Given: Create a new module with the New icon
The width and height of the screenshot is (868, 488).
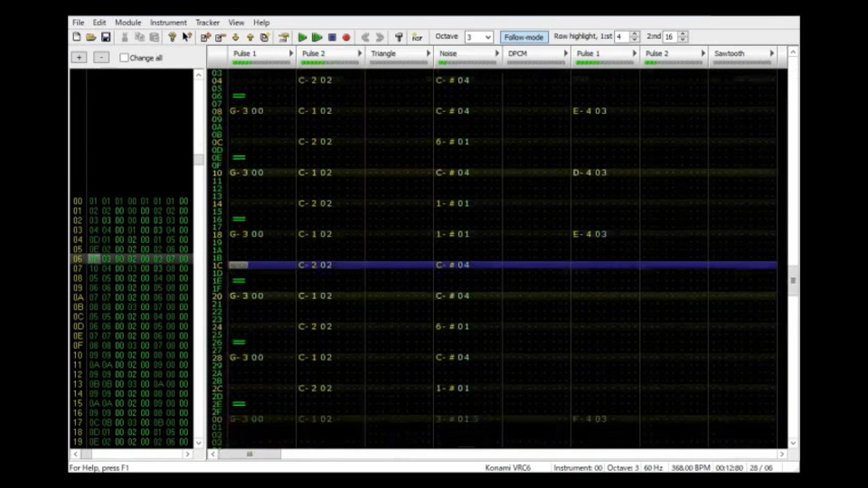Looking at the screenshot, I should click(76, 37).
